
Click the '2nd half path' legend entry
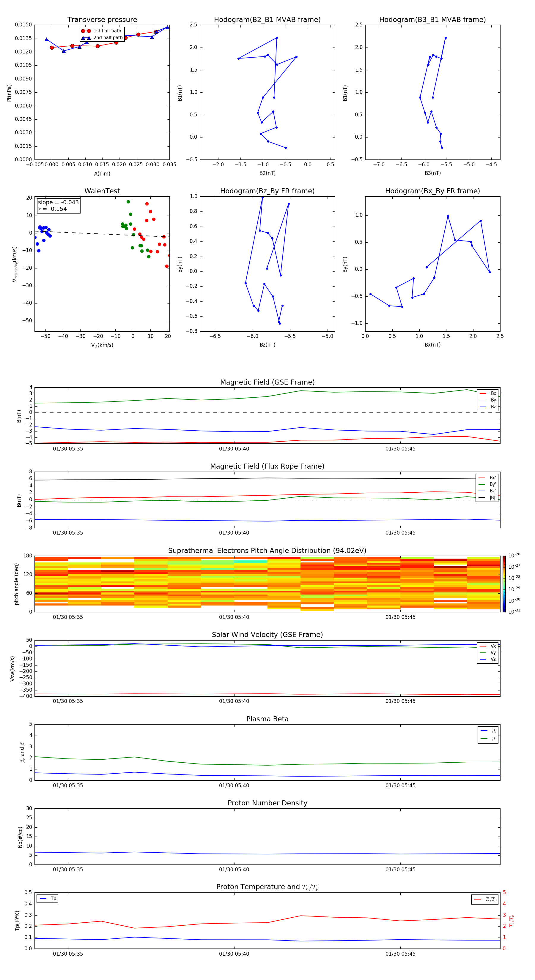click(x=102, y=38)
